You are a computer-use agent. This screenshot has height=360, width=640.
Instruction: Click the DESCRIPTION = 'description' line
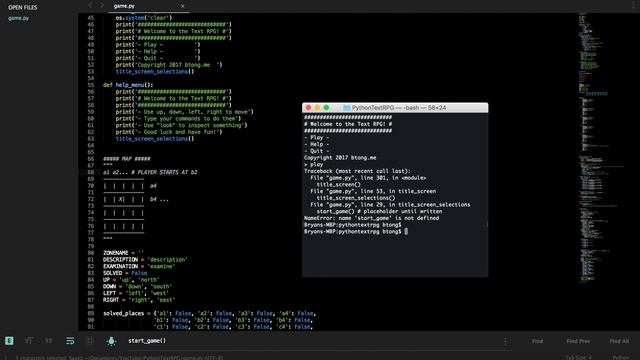tap(145, 260)
